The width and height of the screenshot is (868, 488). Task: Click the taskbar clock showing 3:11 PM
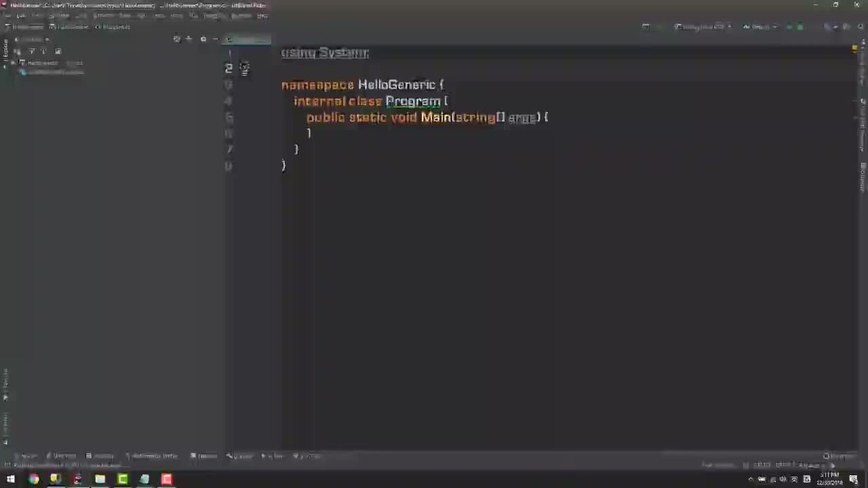(830, 480)
